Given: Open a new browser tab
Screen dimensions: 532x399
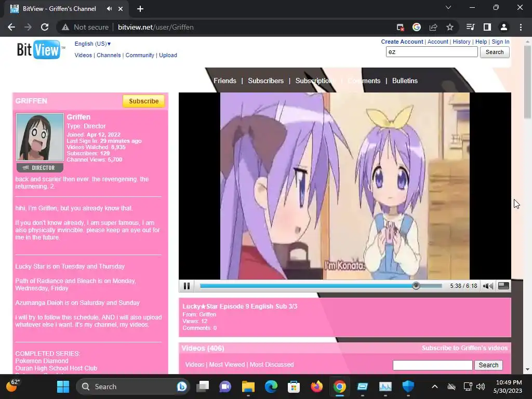Looking at the screenshot, I should 140,9.
